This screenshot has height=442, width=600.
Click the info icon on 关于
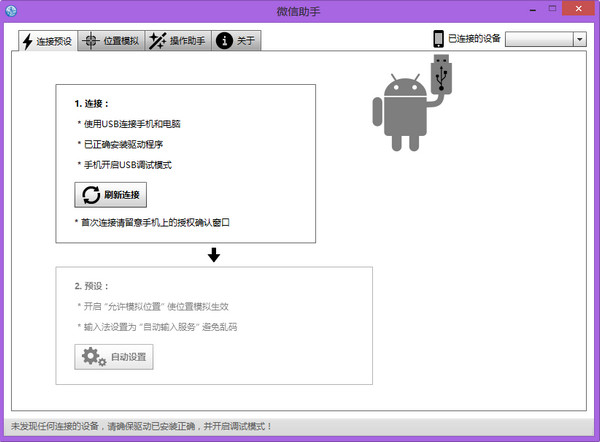coord(224,40)
